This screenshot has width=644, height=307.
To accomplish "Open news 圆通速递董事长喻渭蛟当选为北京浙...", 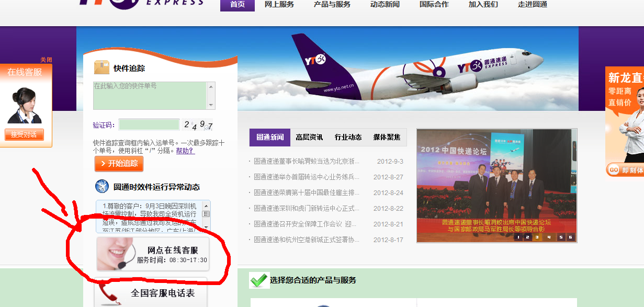I will click(x=307, y=161).
